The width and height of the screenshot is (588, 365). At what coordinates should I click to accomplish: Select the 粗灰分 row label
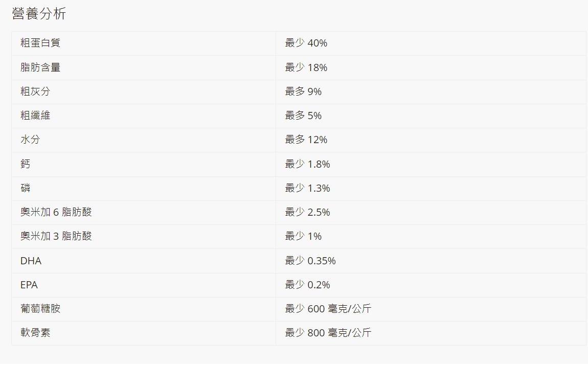click(x=35, y=92)
